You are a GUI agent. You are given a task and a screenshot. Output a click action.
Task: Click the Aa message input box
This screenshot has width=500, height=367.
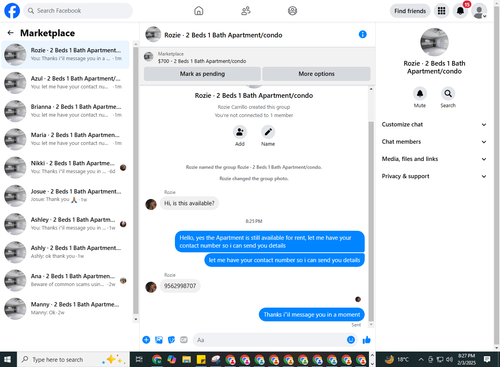click(x=274, y=340)
